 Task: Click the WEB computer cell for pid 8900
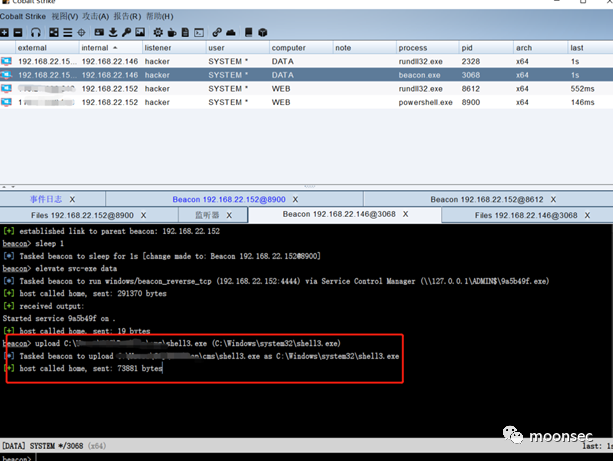pyautogui.click(x=301, y=102)
